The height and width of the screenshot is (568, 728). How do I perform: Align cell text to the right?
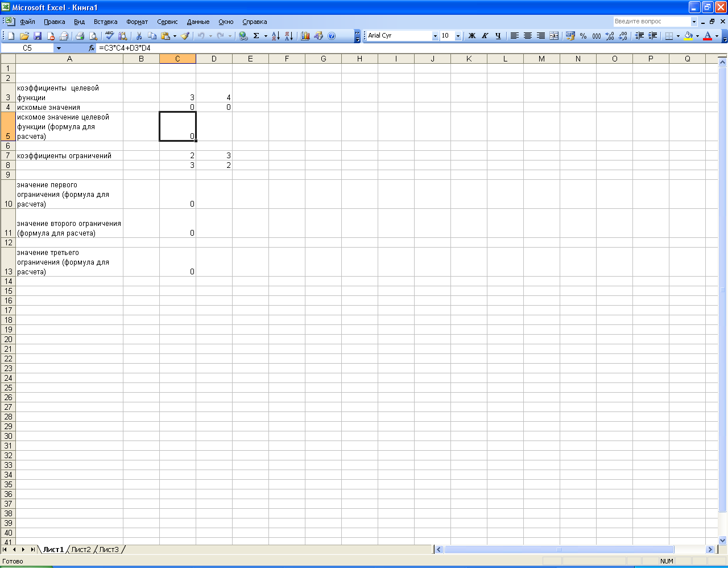pos(541,36)
